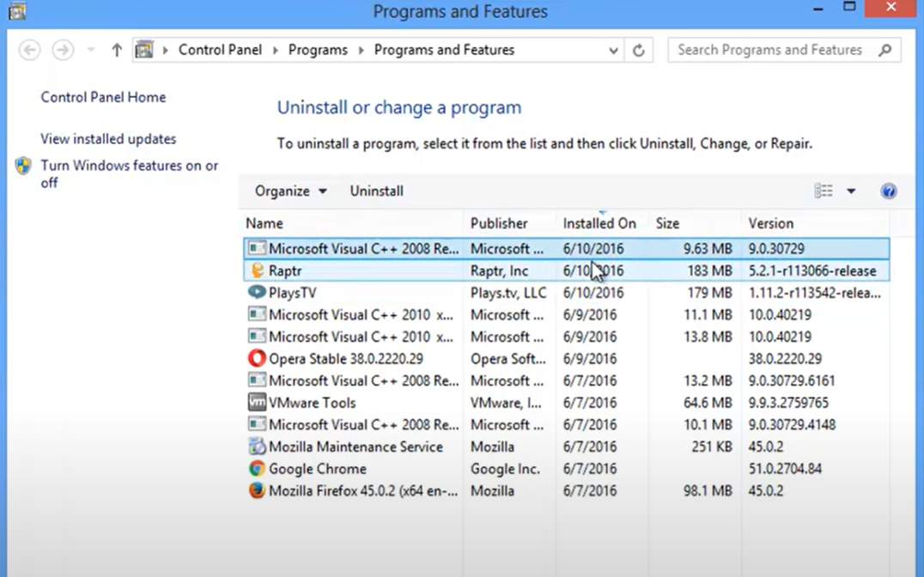Click inside the Search Programs field
Screen dimensions: 924x577
(x=773, y=50)
